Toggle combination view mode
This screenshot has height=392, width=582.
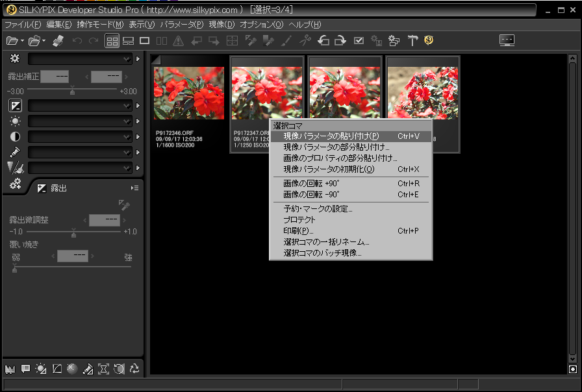[129, 41]
